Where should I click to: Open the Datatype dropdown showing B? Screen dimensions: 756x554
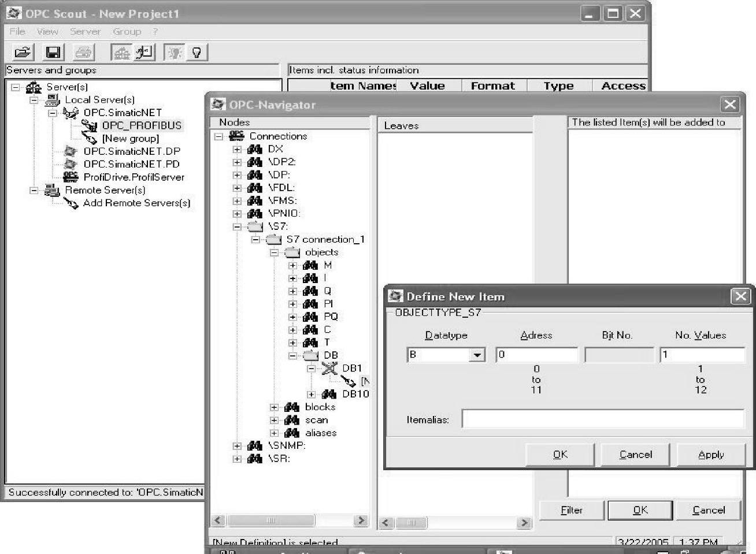click(x=477, y=355)
